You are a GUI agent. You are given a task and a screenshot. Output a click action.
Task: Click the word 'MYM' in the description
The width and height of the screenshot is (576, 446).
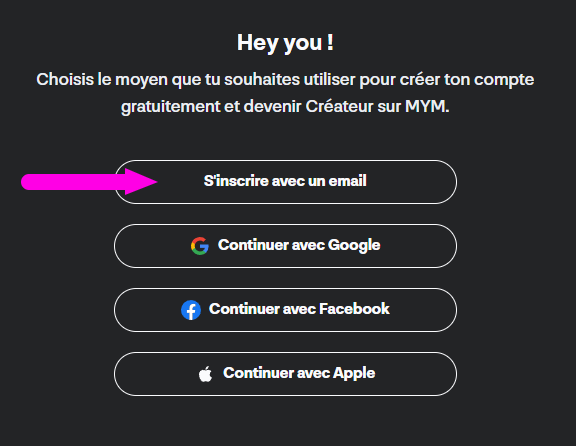click(427, 107)
